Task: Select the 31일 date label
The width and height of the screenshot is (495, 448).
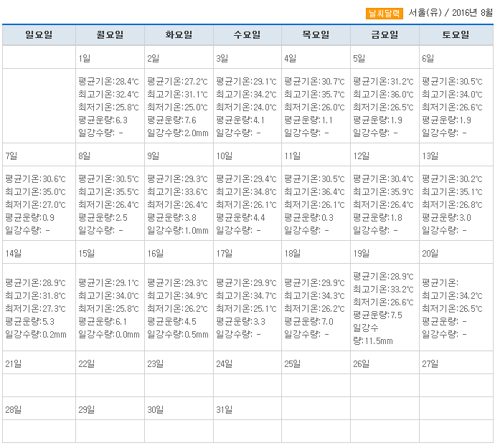Action: click(x=225, y=409)
